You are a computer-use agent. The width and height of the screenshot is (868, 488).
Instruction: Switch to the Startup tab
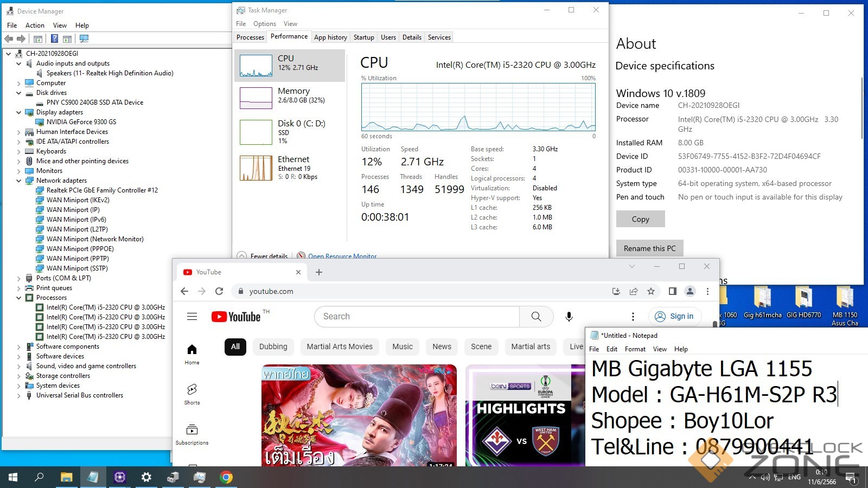tap(363, 37)
